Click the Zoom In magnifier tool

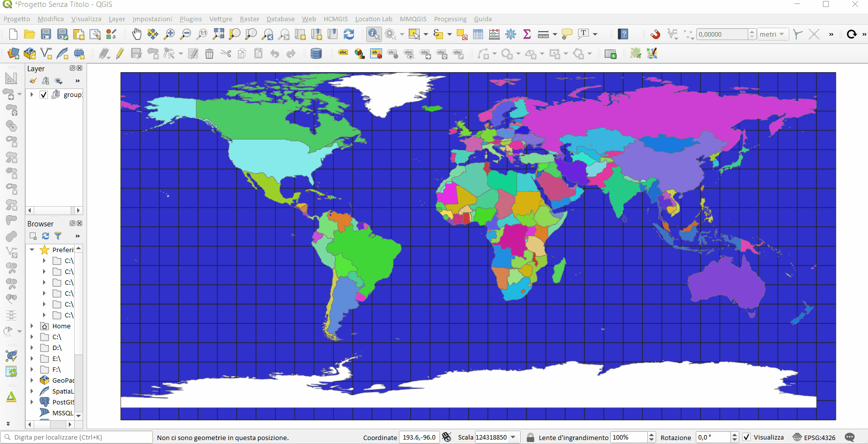coord(169,34)
